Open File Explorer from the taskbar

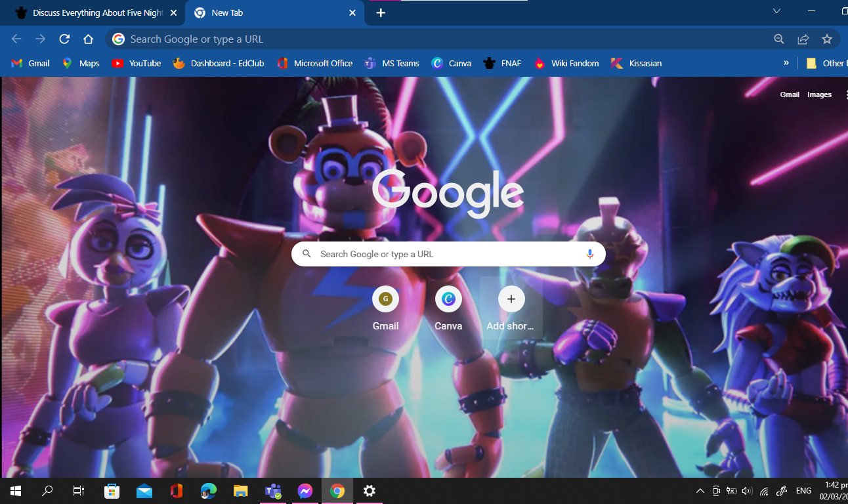tap(240, 491)
